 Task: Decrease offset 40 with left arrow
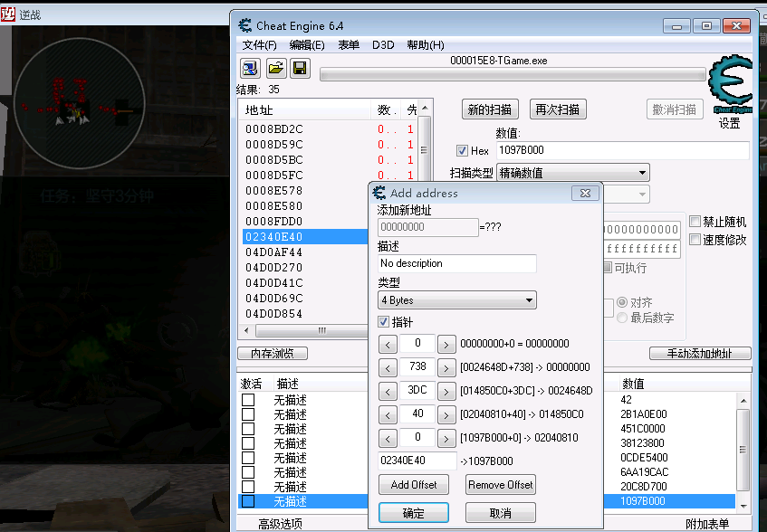(x=388, y=414)
